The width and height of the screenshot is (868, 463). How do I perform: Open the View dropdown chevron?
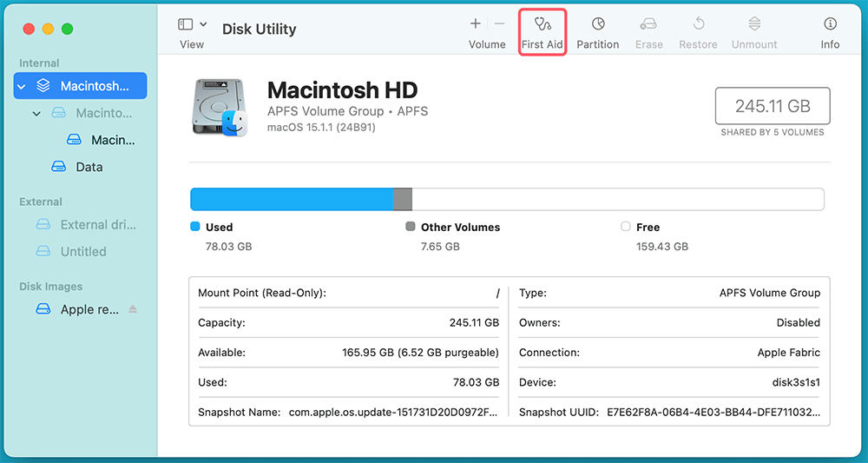pyautogui.click(x=203, y=24)
